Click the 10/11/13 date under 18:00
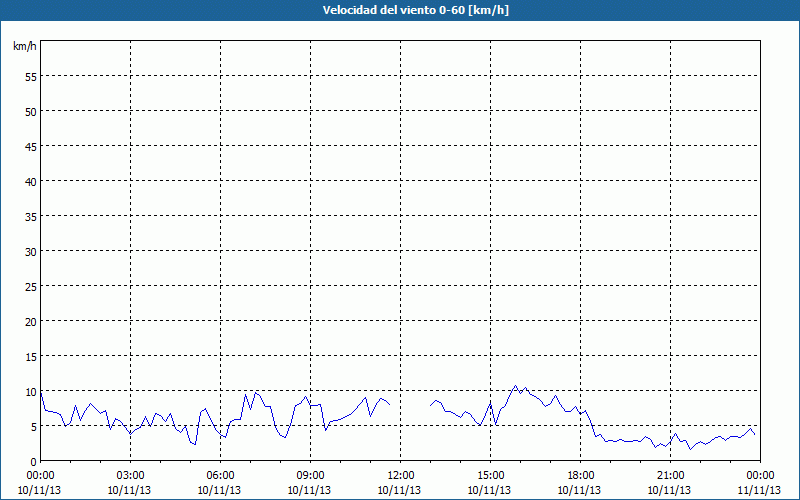 click(x=580, y=490)
